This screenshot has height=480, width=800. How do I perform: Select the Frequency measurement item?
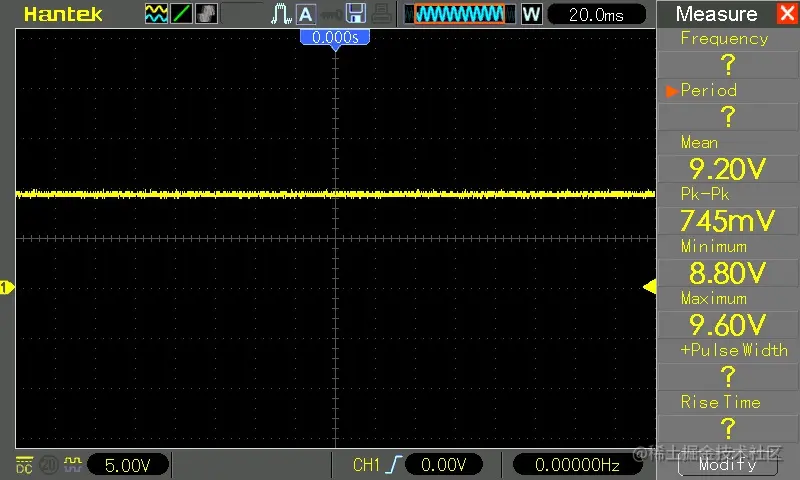point(724,38)
